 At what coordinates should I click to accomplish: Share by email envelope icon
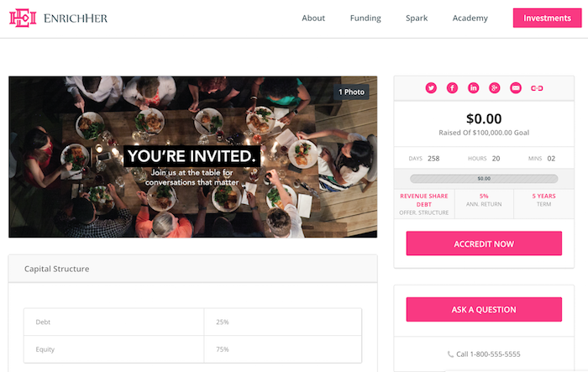click(x=516, y=88)
